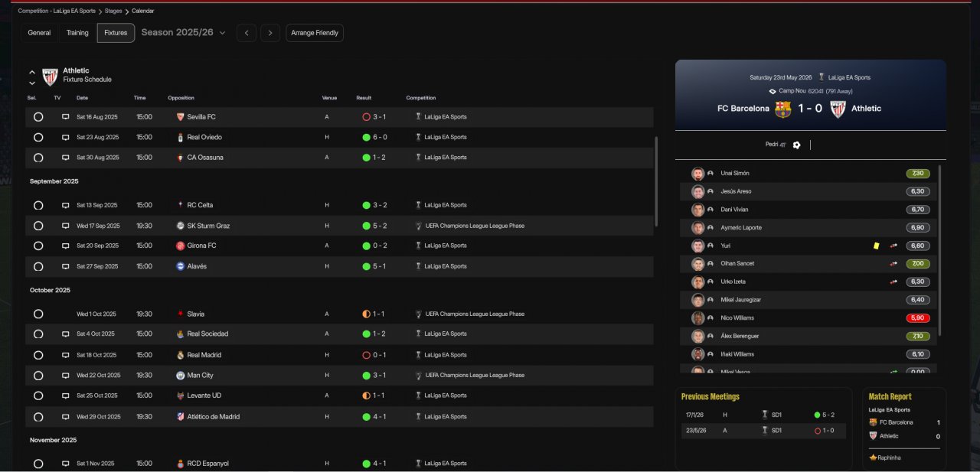Select the RC Celta fixture radio button
980x472 pixels.
point(38,205)
